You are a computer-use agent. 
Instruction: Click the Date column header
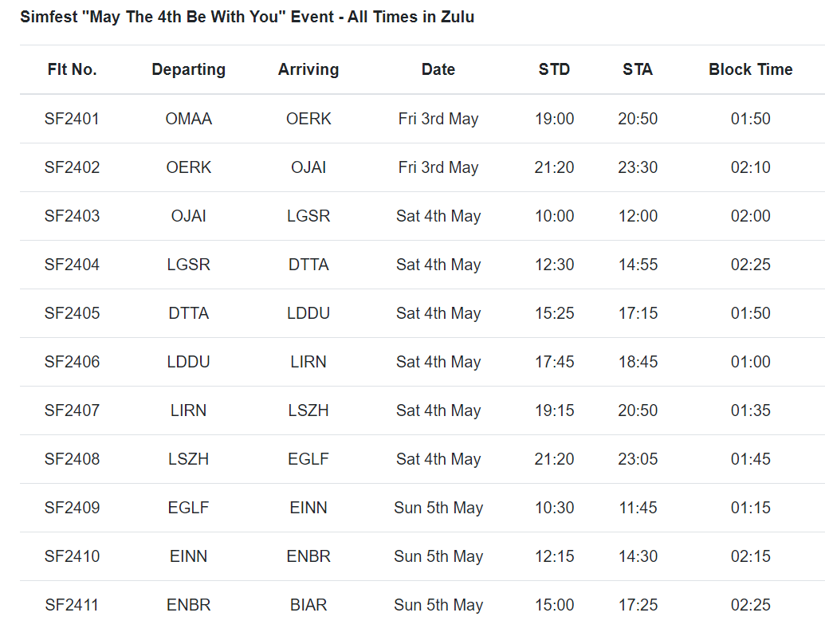tap(438, 69)
